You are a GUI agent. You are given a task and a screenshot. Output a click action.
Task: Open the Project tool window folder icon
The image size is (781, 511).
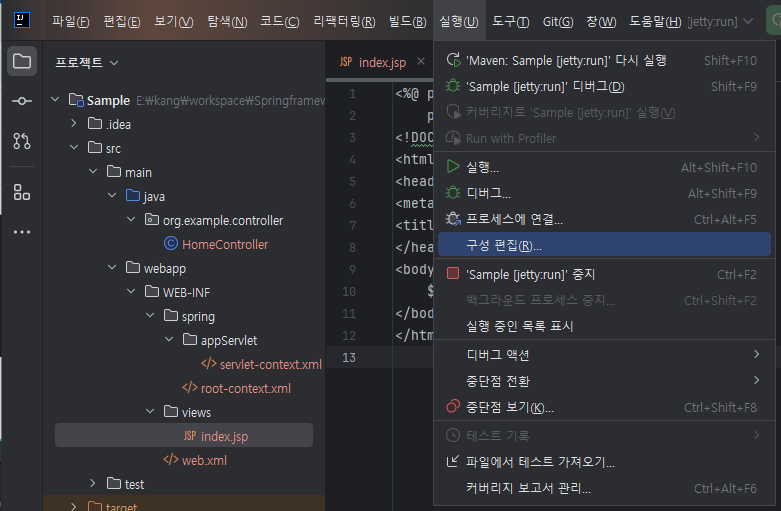(x=22, y=61)
